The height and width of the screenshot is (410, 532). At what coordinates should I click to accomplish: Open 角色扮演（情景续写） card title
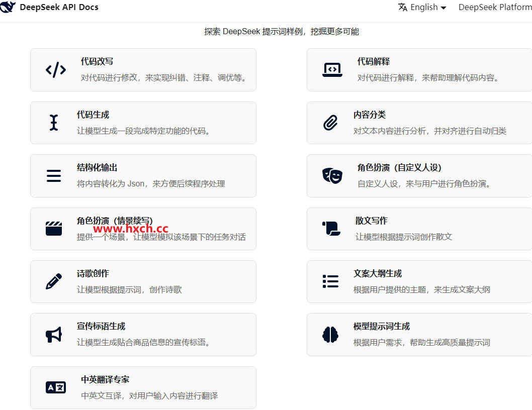point(115,221)
